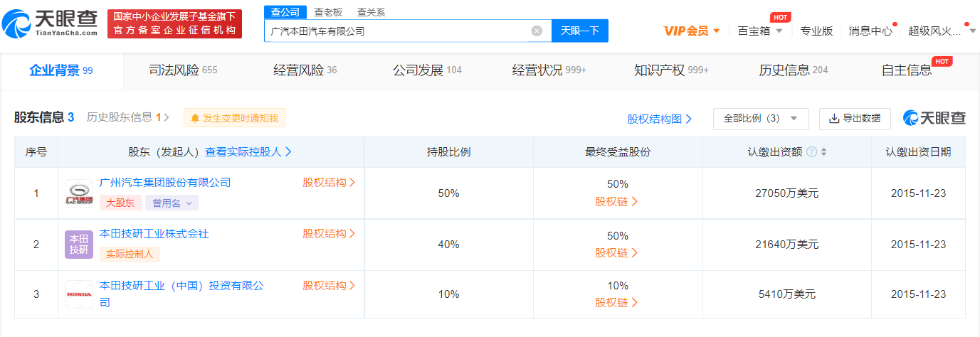Viewport: 980px width, 337px height.
Task: Click the bell icon in 发生变更时通知我
Action: [x=195, y=118]
